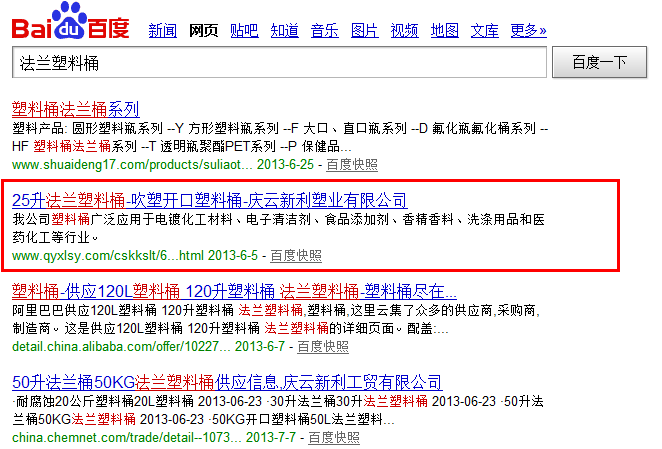
Task: Select the 网页 web tab
Action: [x=203, y=30]
